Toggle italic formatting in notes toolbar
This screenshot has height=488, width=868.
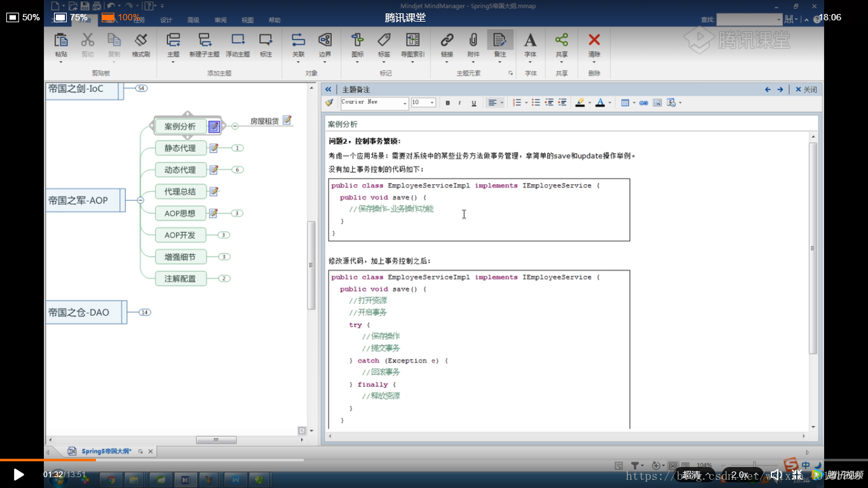tap(460, 103)
